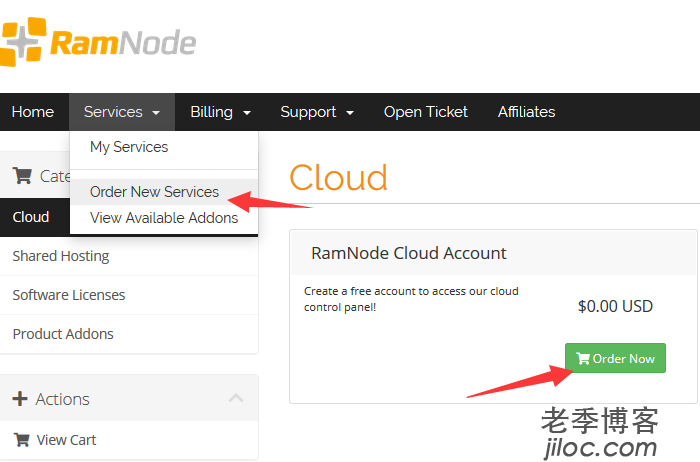Choose Order New Services menu entry
This screenshot has width=700, height=462.
coord(164,192)
